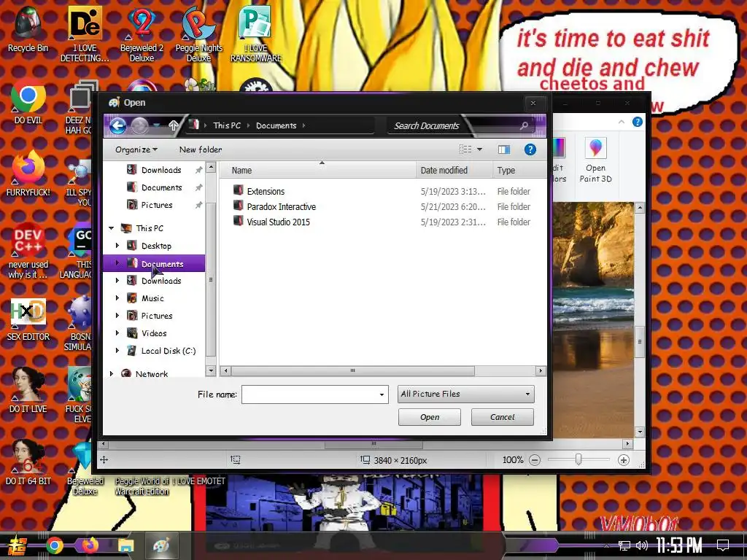The width and height of the screenshot is (747, 560).
Task: Open dialog help question mark
Action: [530, 149]
